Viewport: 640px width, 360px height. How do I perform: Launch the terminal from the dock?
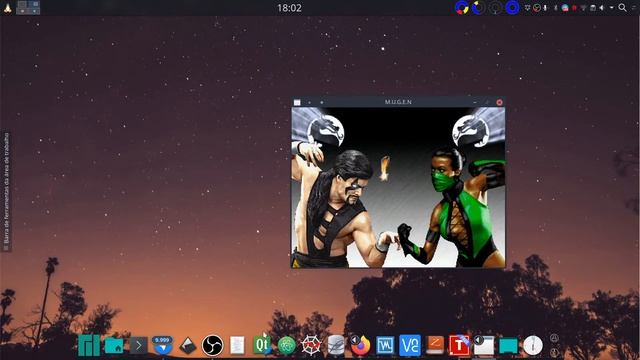click(138, 346)
